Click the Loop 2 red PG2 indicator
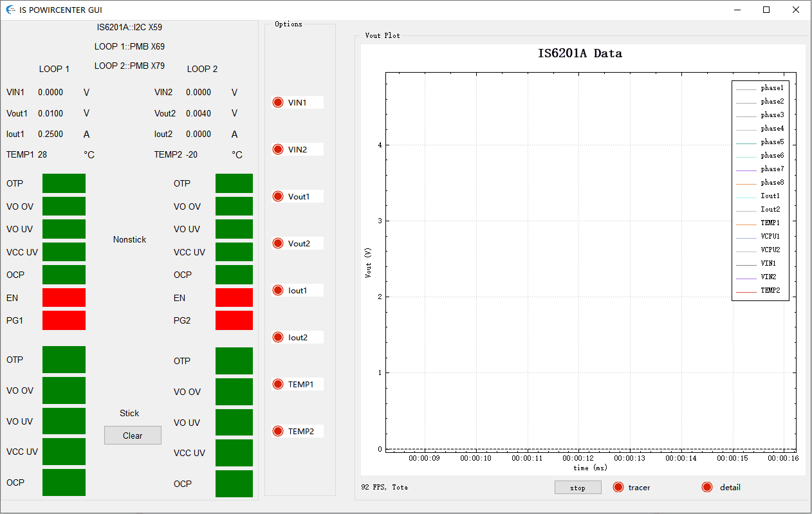This screenshot has width=812, height=514. [234, 320]
